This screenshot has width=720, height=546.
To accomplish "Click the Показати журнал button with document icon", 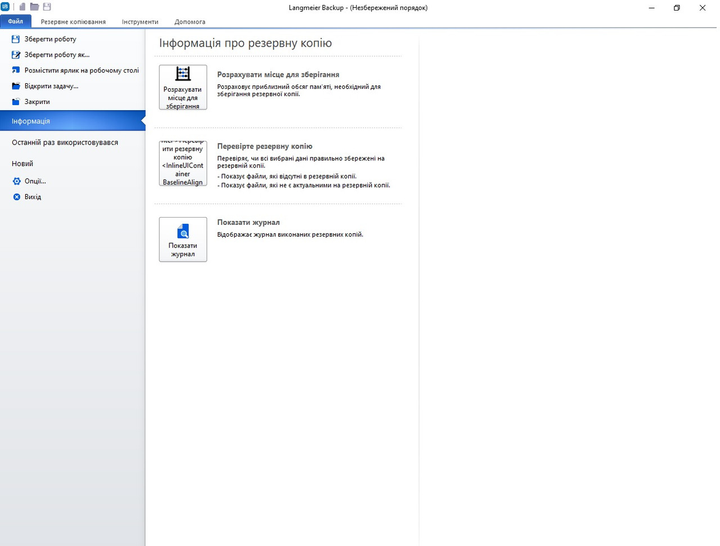I will pyautogui.click(x=183, y=239).
